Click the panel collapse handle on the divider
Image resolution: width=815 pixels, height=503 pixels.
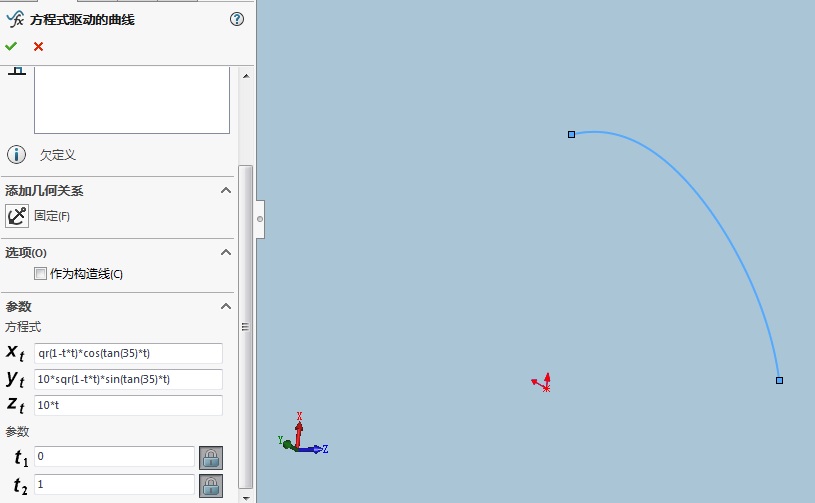(260, 219)
